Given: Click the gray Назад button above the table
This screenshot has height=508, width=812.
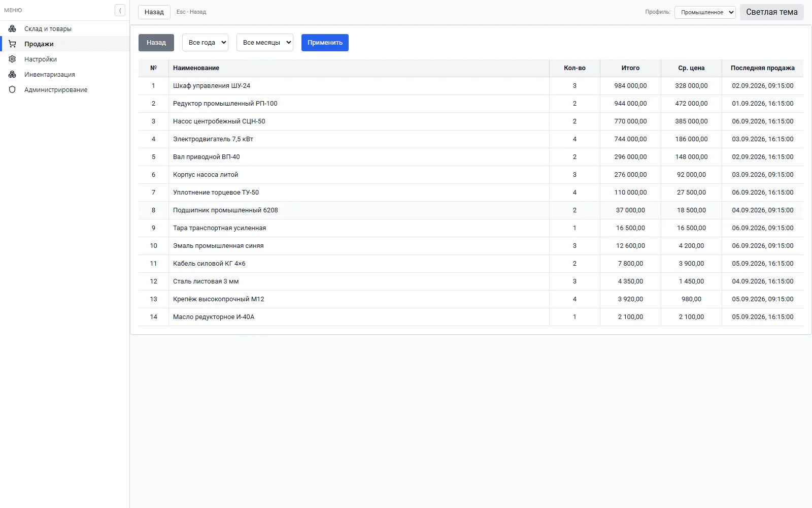Looking at the screenshot, I should click(156, 43).
